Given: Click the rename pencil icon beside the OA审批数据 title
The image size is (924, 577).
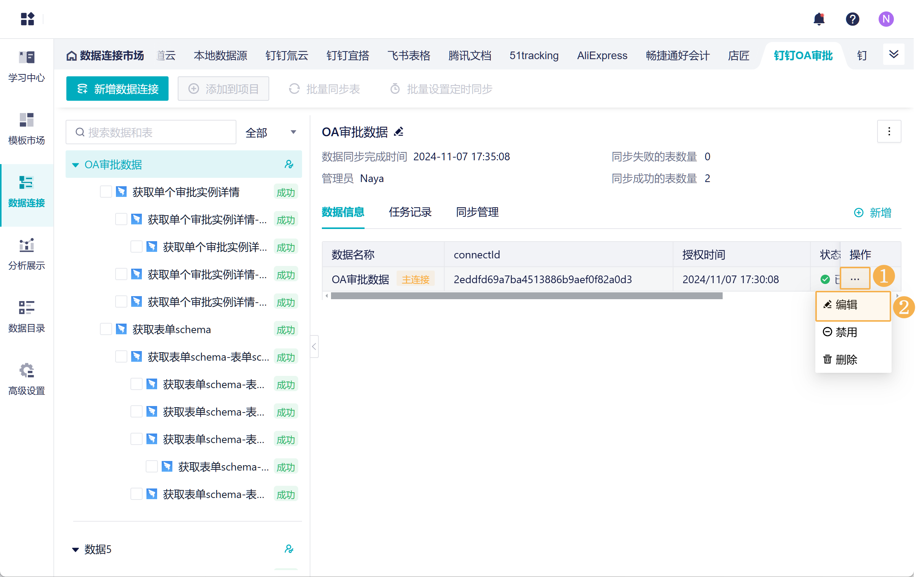Looking at the screenshot, I should click(399, 132).
